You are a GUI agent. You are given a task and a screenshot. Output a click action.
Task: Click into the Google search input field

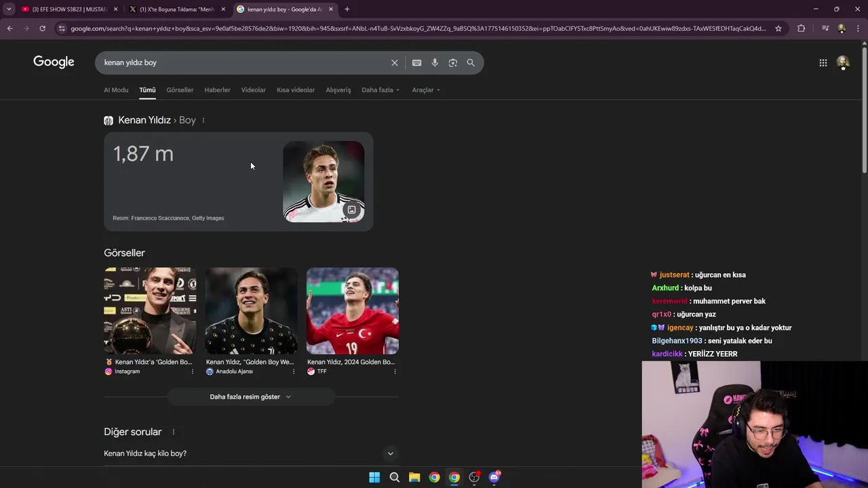pyautogui.click(x=244, y=62)
